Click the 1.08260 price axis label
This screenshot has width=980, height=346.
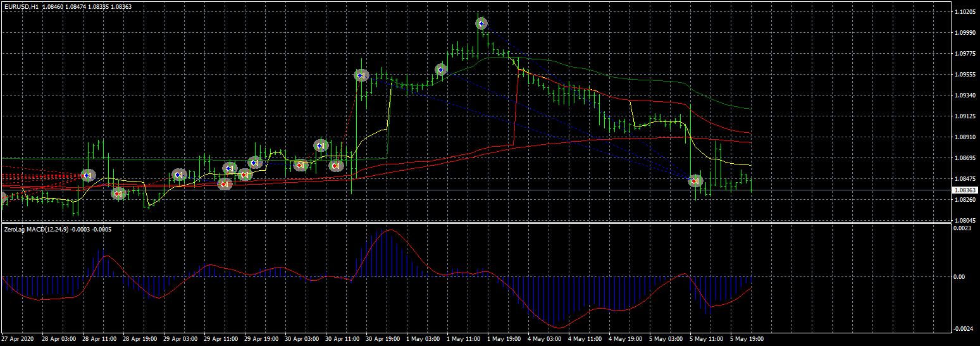click(965, 200)
